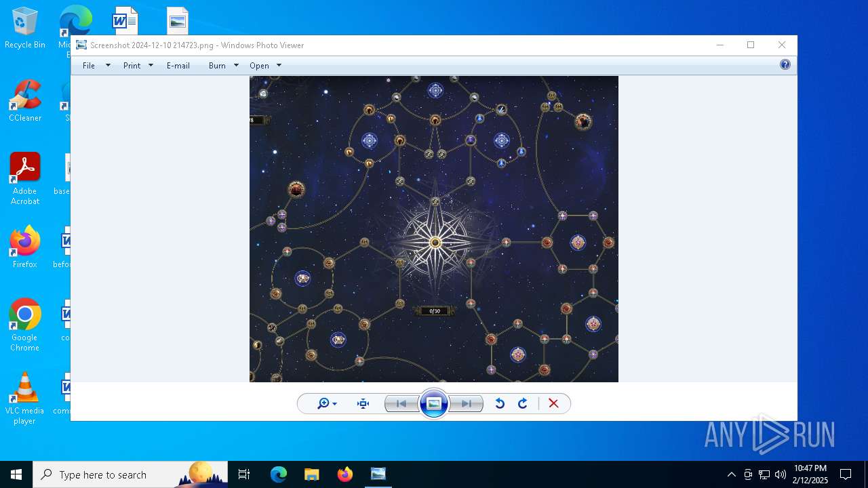Viewport: 868px width, 488px height.
Task: Click the Actual size button
Action: point(363,404)
